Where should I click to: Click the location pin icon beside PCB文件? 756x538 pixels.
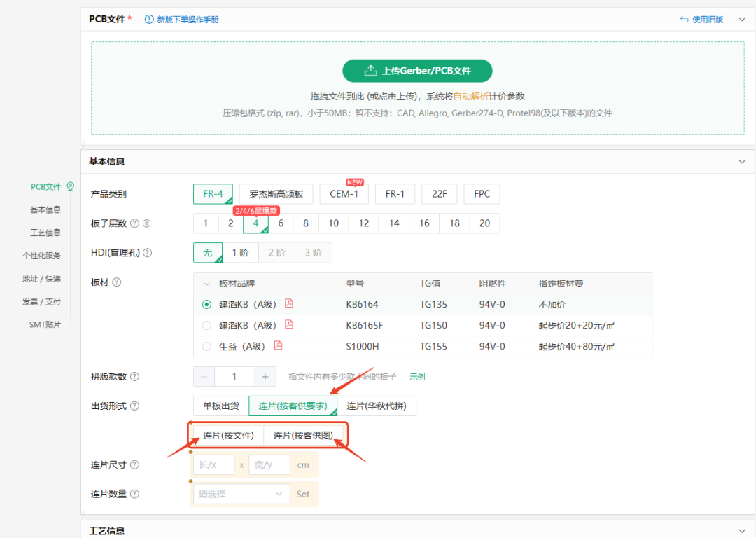[71, 186]
